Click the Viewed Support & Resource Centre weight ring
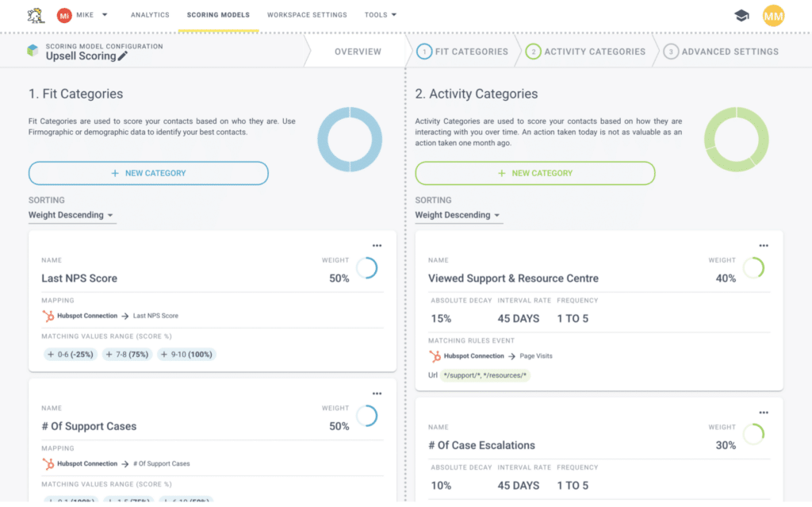 pyautogui.click(x=753, y=268)
